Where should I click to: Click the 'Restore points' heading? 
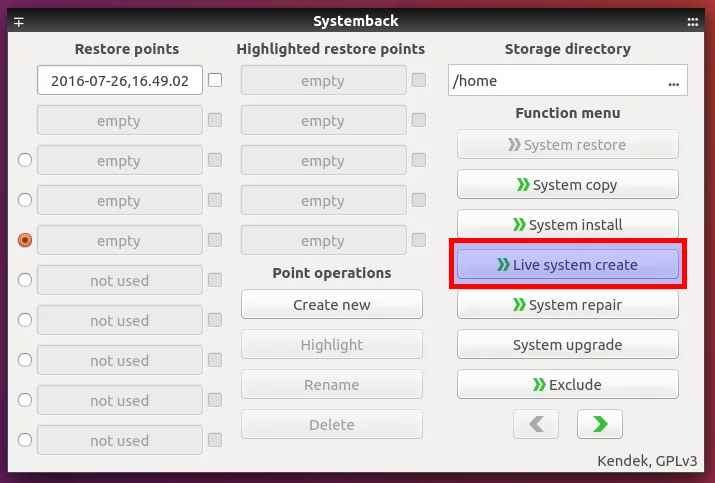pos(127,49)
